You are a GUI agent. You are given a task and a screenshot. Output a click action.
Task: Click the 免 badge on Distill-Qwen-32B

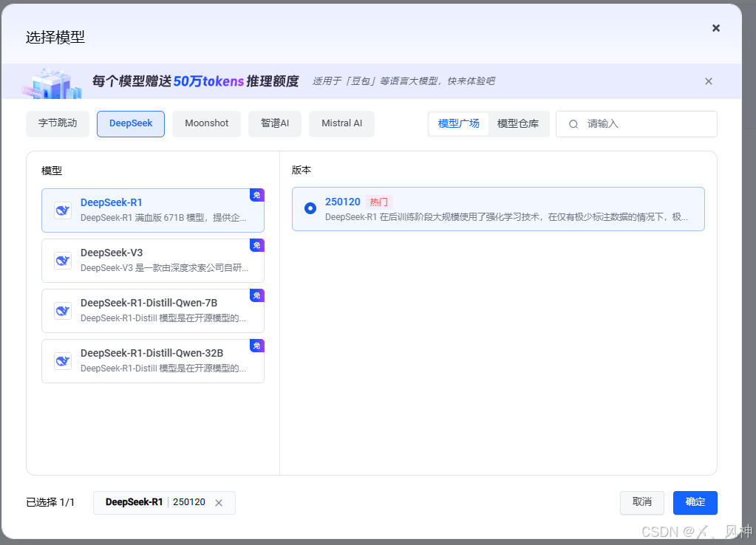coord(257,346)
